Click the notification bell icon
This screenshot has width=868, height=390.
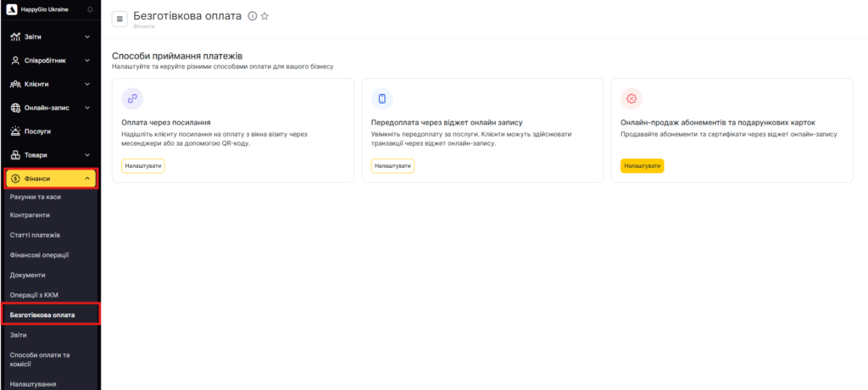click(x=90, y=9)
